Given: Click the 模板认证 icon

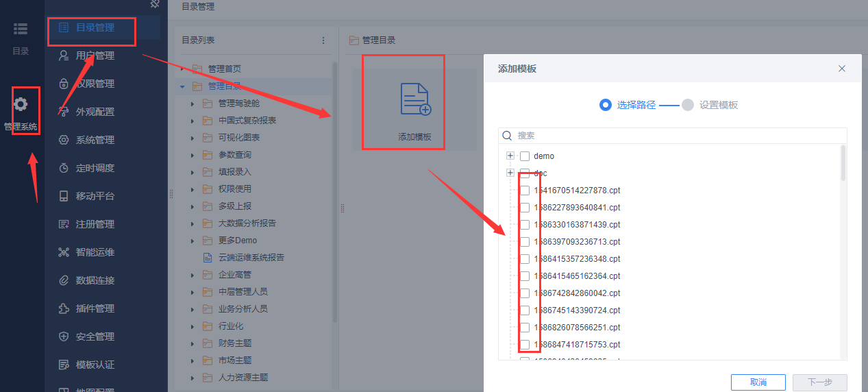Looking at the screenshot, I should 64,365.
